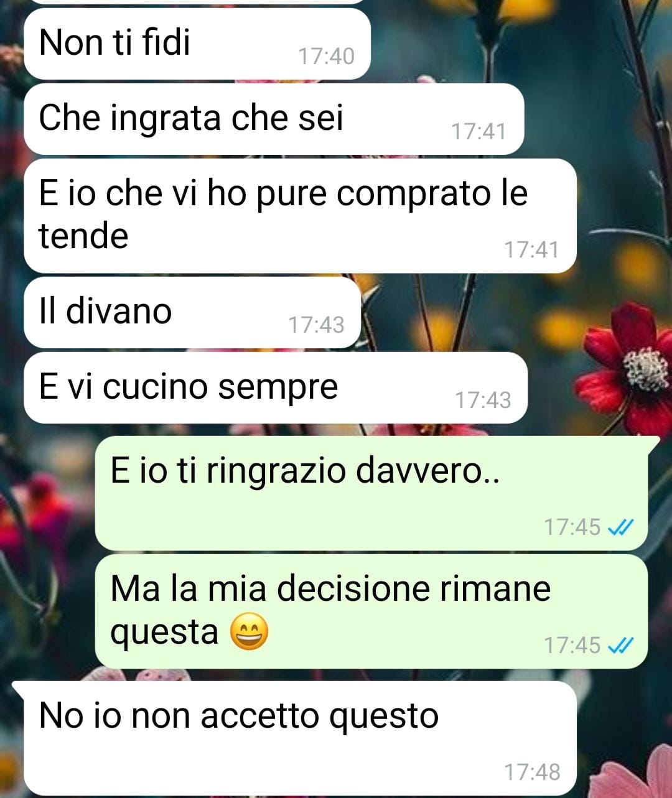This screenshot has width=672, height=798.
Task: Tap the 17:43 timestamp next to 'Il divano'
Action: tap(316, 325)
